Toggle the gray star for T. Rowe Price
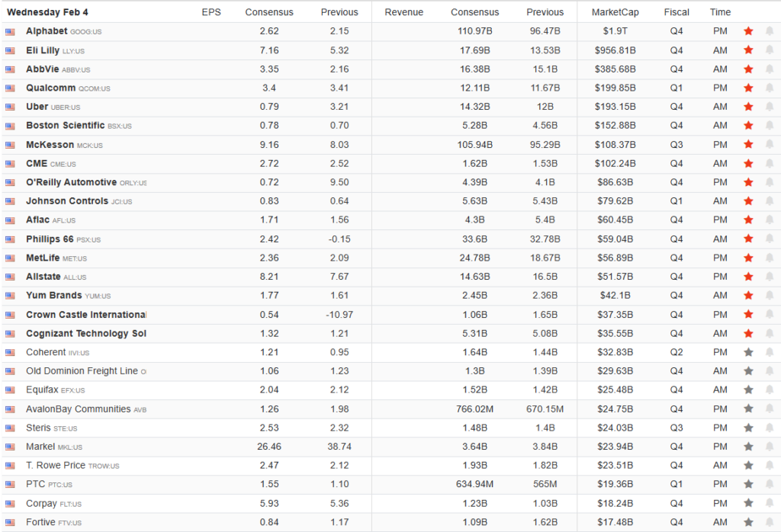781x532 pixels. tap(748, 466)
